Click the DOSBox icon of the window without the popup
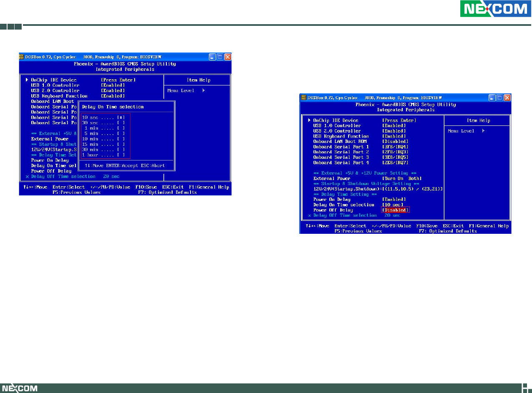Image resolution: width=532 pixels, height=393 pixels. pyautogui.click(x=303, y=98)
